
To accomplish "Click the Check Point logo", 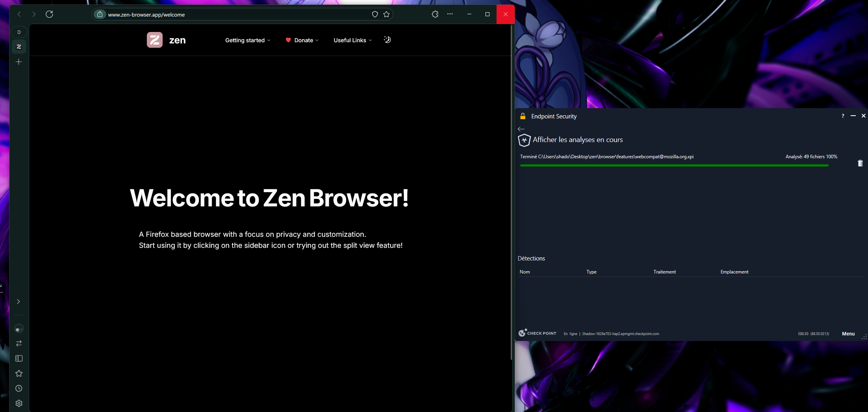I will [x=537, y=333].
